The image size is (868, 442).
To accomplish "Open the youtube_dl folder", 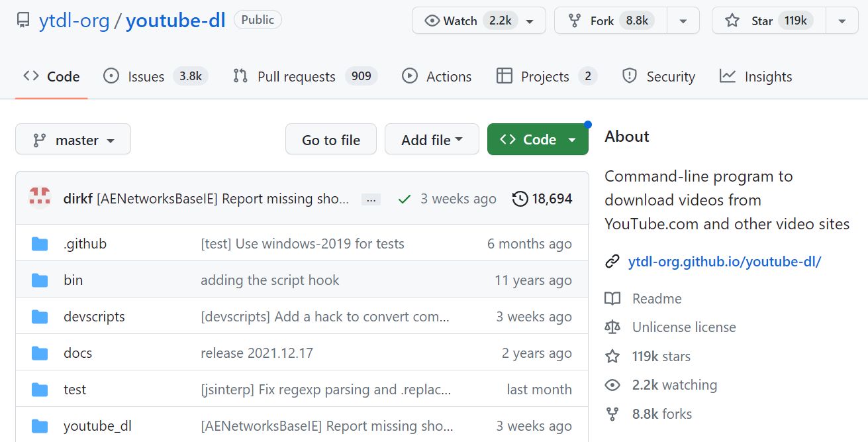I will tap(97, 426).
